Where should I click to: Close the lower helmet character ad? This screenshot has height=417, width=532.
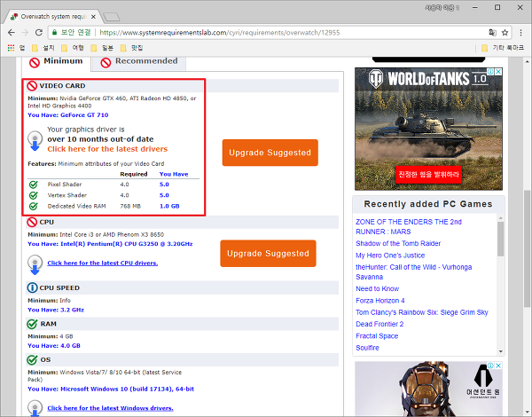point(498,366)
